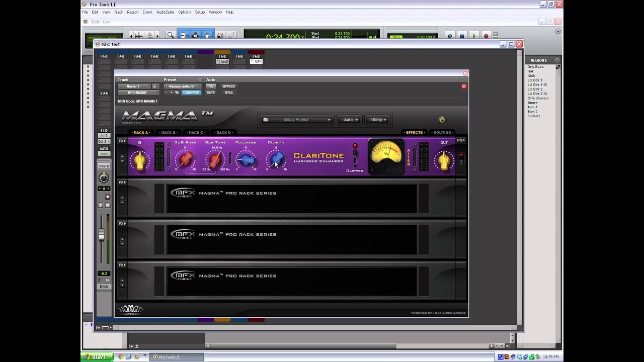Screen dimensions: 644x362
Task: Click the Effects view button
Action: 414,133
